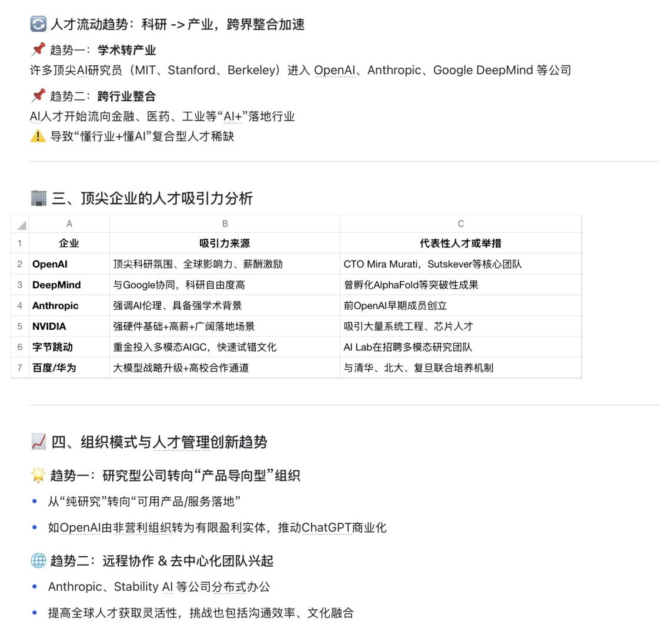
Task: Click the warning triangle icon before 导致
Action: 38,136
